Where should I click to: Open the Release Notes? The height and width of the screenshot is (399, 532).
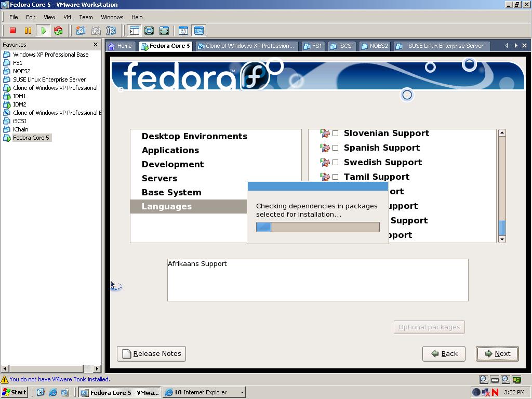tap(151, 354)
